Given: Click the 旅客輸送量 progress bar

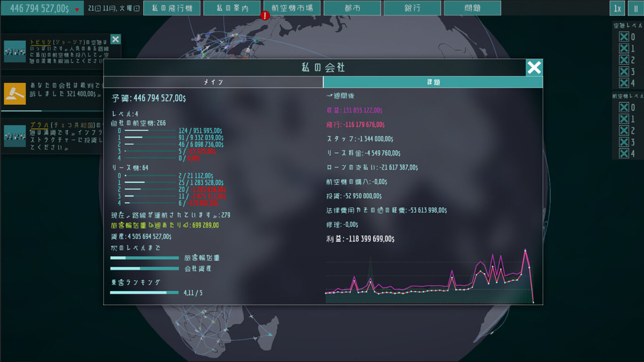Looking at the screenshot, I should click(145, 258).
